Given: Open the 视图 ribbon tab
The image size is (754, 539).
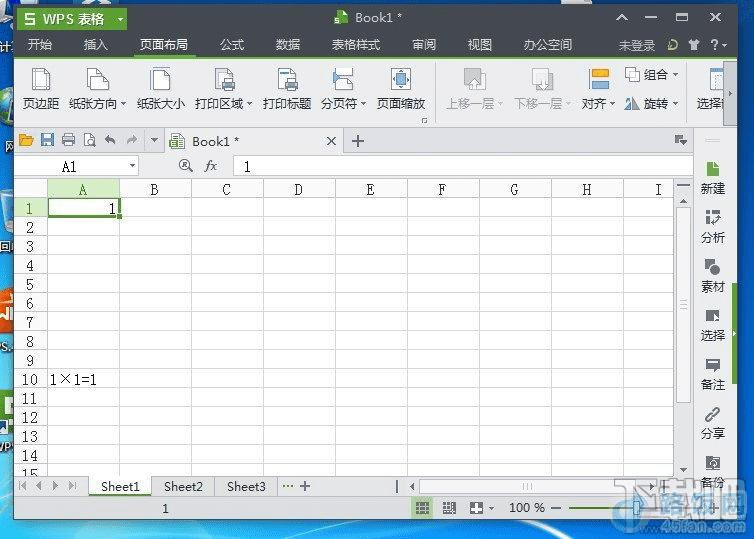Looking at the screenshot, I should coord(479,45).
